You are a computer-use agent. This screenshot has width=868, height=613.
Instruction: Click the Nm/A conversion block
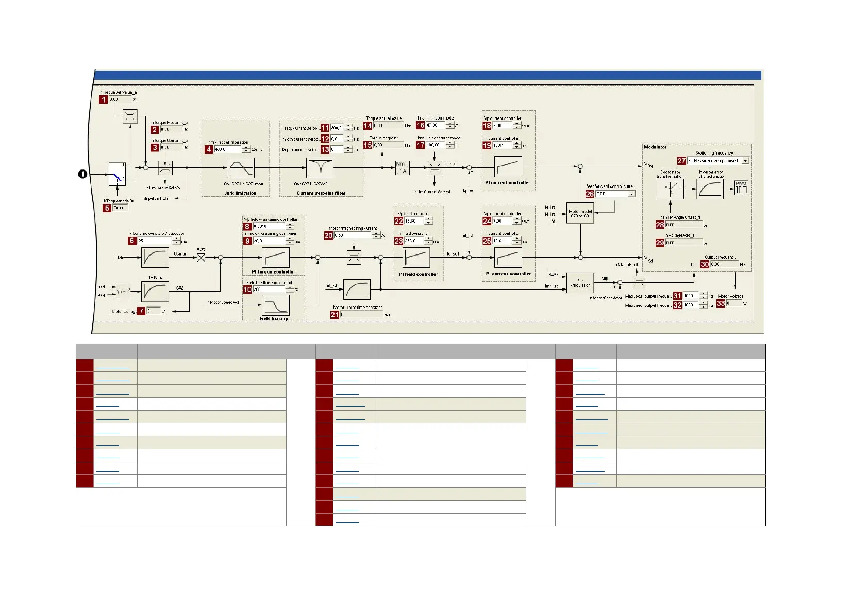(x=402, y=168)
